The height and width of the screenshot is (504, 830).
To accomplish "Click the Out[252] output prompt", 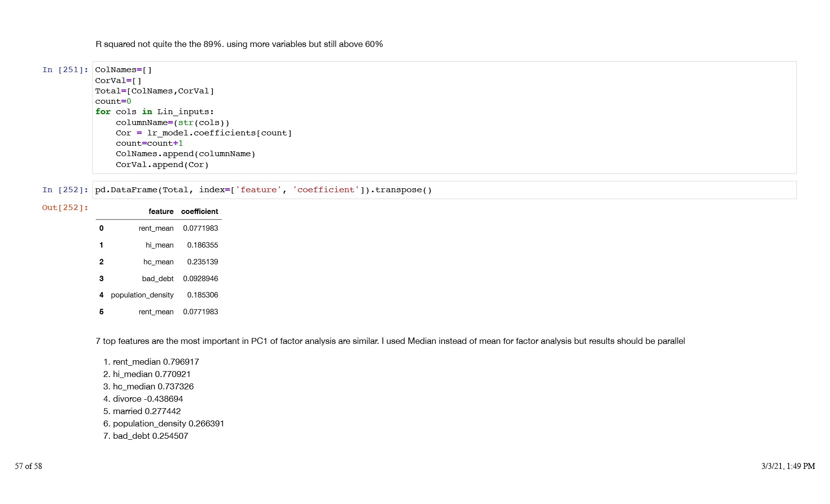I will pos(65,208).
